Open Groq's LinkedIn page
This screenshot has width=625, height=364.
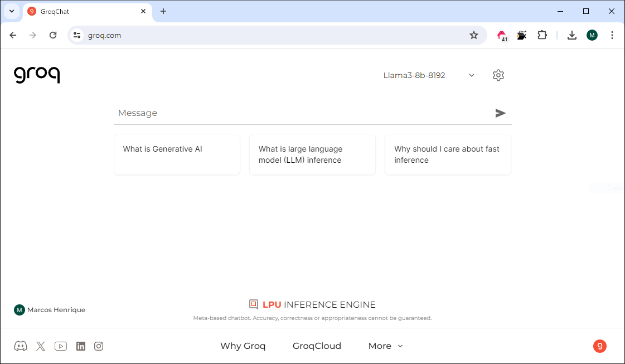[81, 346]
